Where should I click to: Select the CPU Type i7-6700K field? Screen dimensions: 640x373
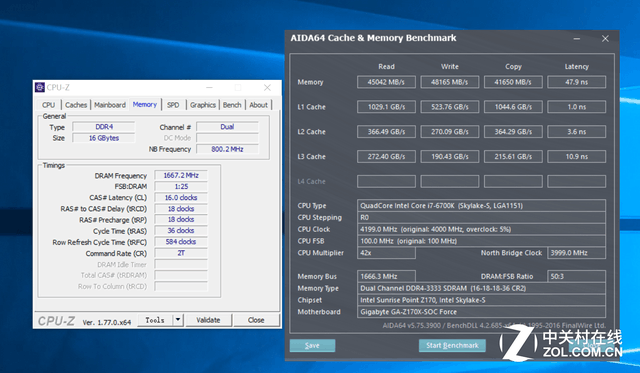(x=481, y=206)
